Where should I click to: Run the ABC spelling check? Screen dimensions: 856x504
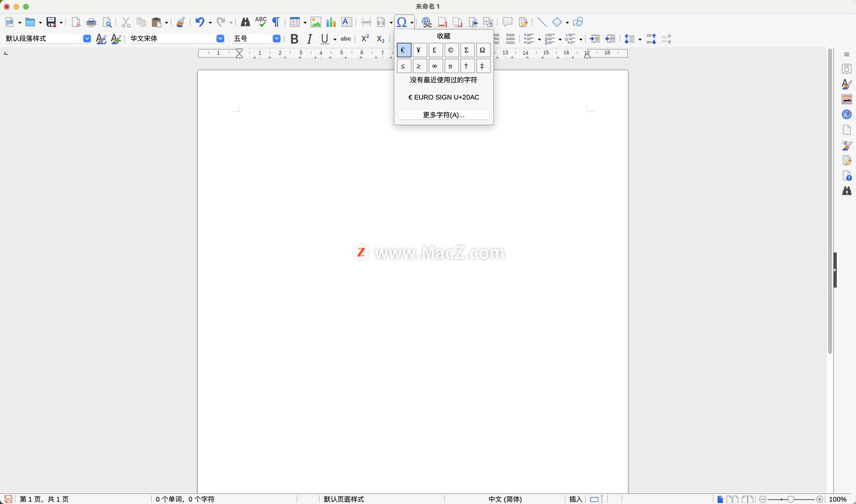[261, 22]
